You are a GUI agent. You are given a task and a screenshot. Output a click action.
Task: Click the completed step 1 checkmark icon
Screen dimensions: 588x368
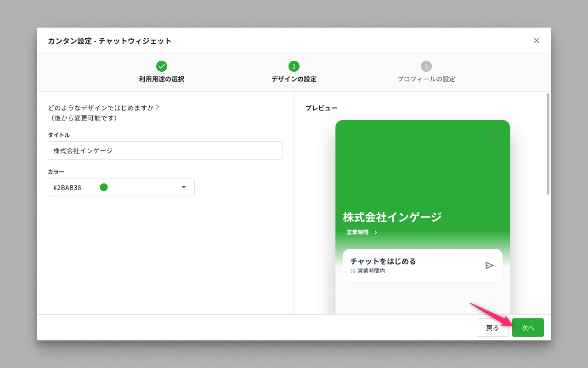coord(162,66)
